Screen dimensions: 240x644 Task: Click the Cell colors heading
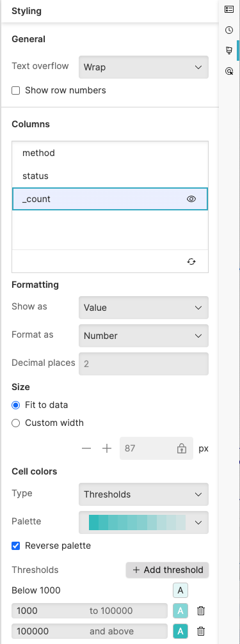click(35, 471)
